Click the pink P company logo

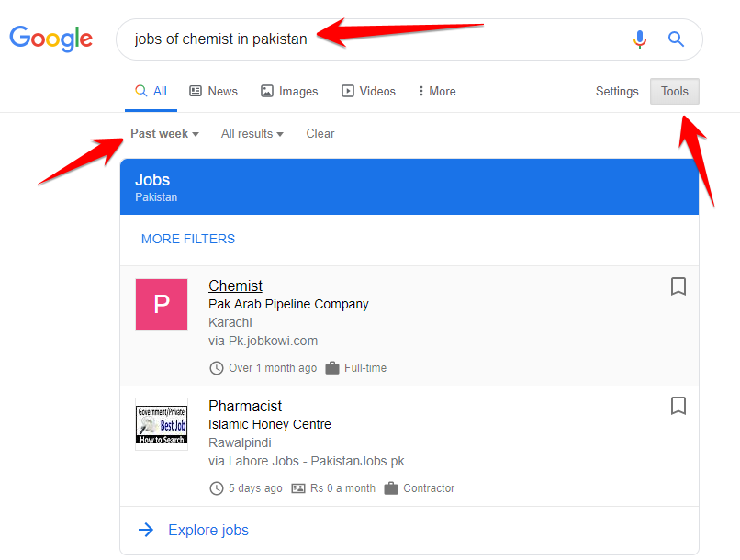162,305
